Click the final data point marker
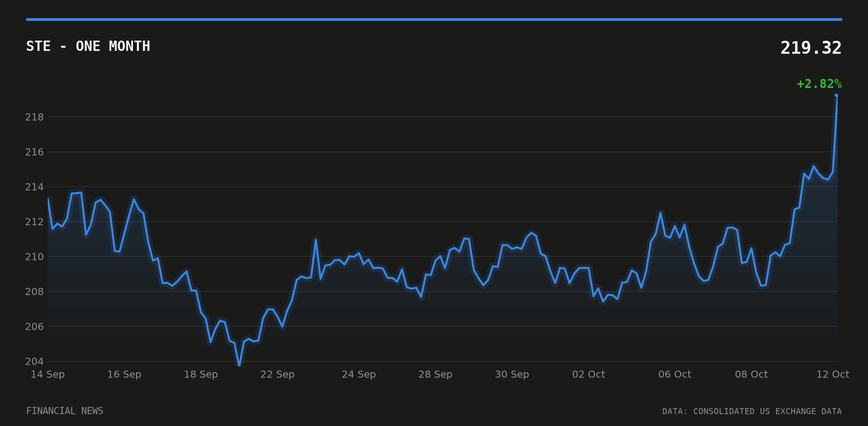 click(x=836, y=95)
